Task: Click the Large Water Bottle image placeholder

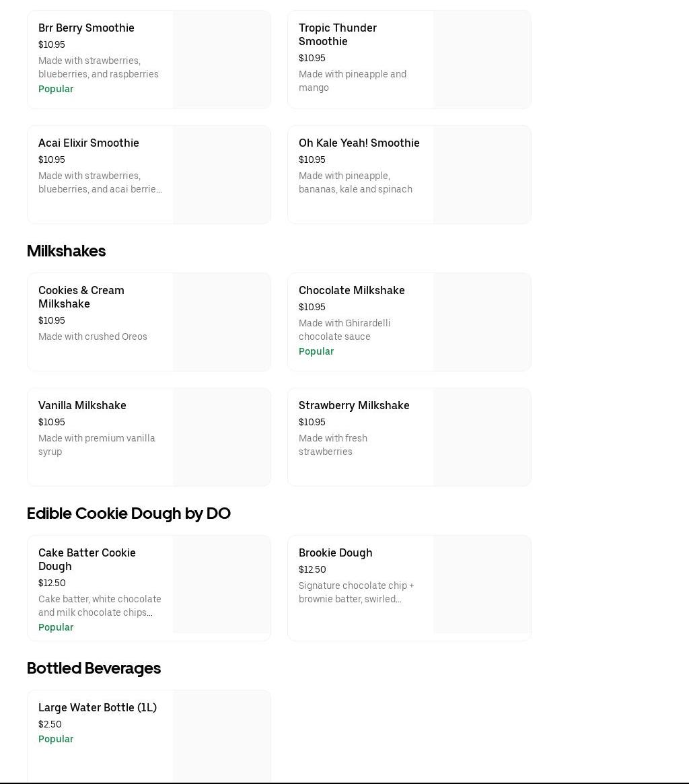Action: pos(221,736)
